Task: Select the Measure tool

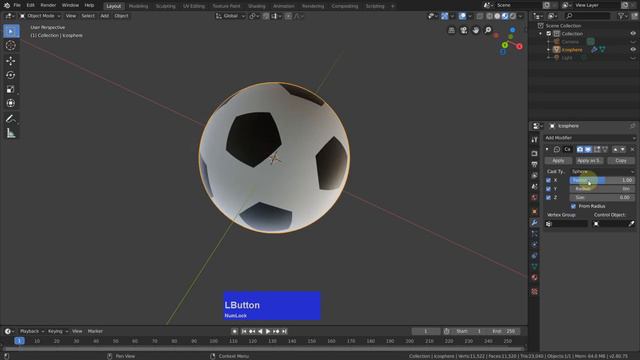Action: (x=11, y=133)
